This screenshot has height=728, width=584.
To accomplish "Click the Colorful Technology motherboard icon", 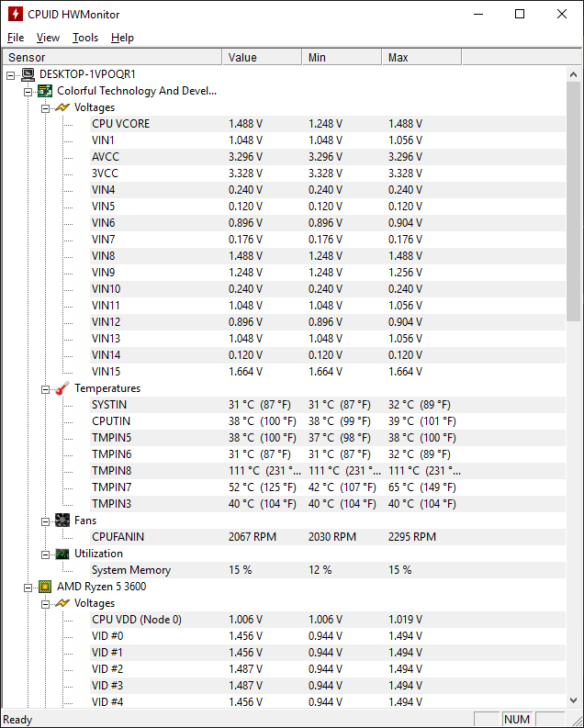I will pos(45,91).
